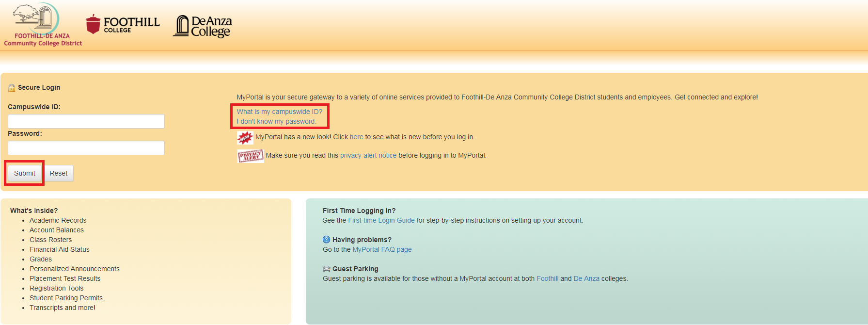Focus the Password input field
This screenshot has height=325, width=868.
[86, 148]
